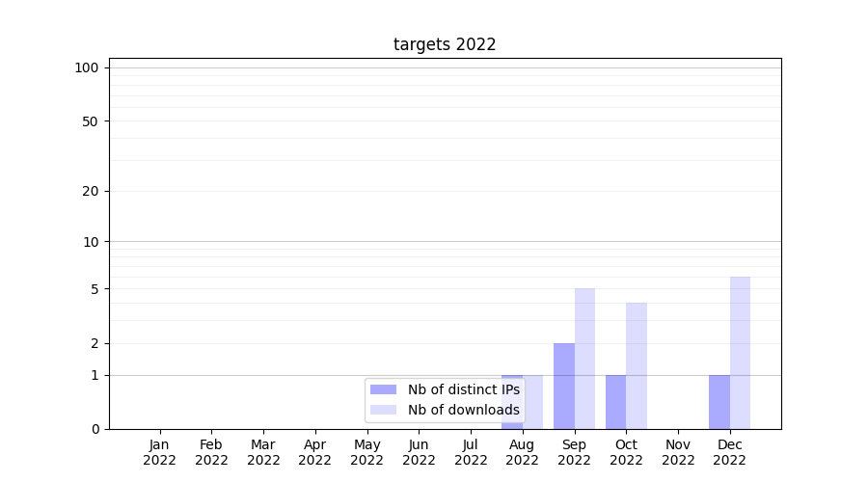The image size is (868, 482).
Task: Click the Sep 2022 downloads bar
Action: [x=584, y=358]
